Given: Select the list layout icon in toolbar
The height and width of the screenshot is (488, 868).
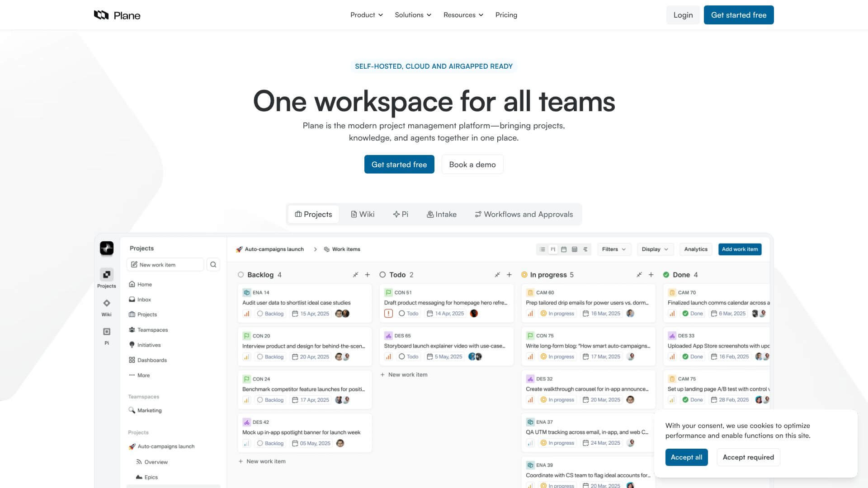Looking at the screenshot, I should point(542,249).
